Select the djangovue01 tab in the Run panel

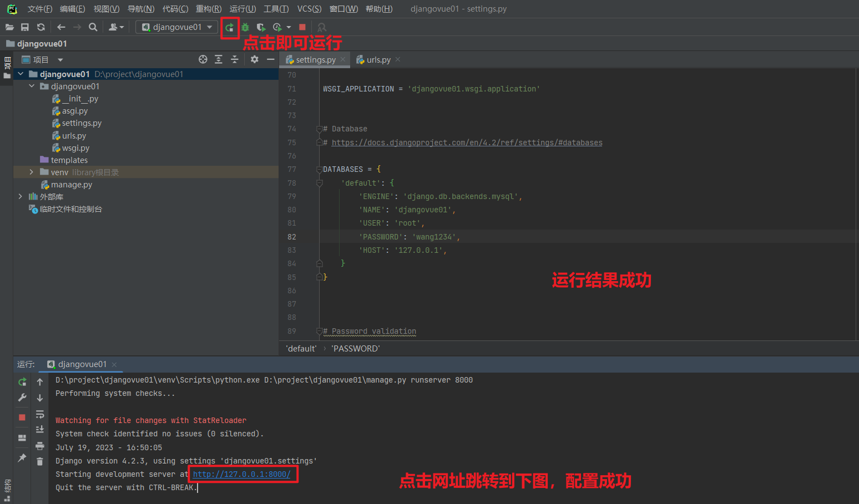(x=82, y=364)
